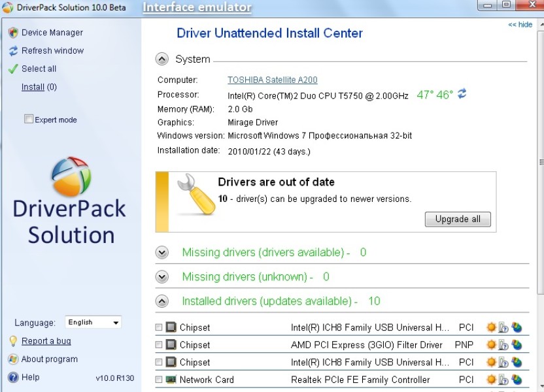544x392 pixels.
Task: Open Device Manager from the sidebar
Action: (52, 33)
